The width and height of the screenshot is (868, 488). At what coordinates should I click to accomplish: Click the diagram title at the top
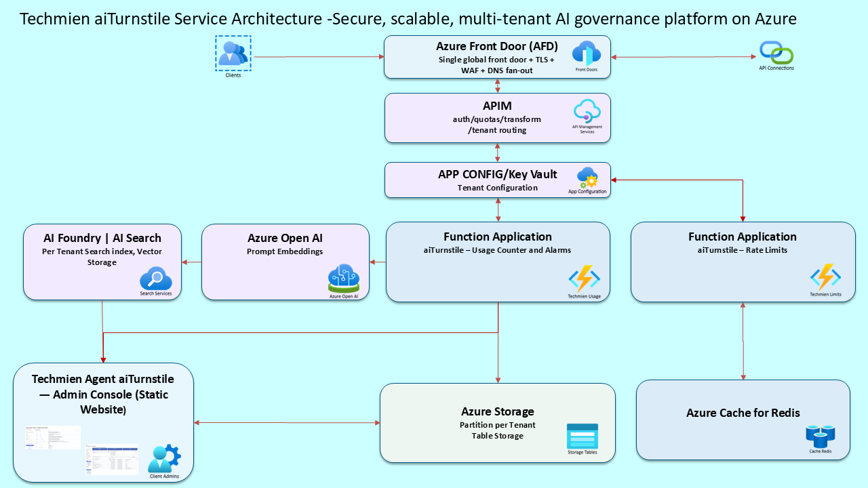pos(408,19)
